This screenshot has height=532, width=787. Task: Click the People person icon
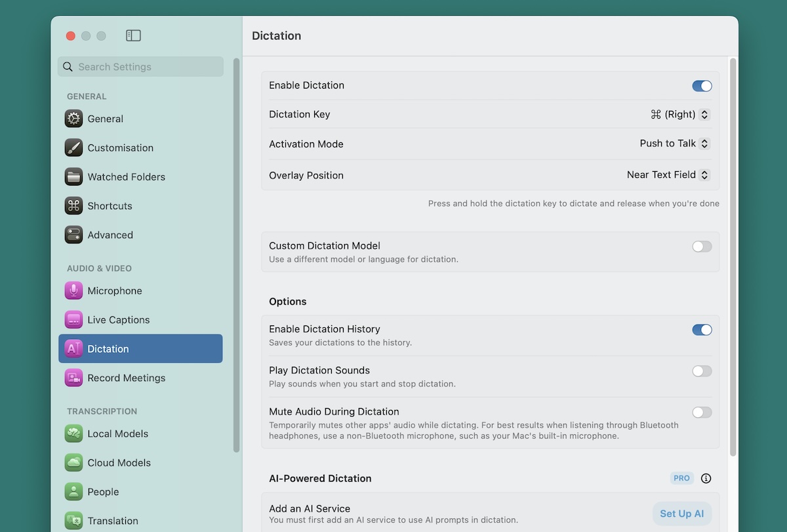tap(73, 492)
